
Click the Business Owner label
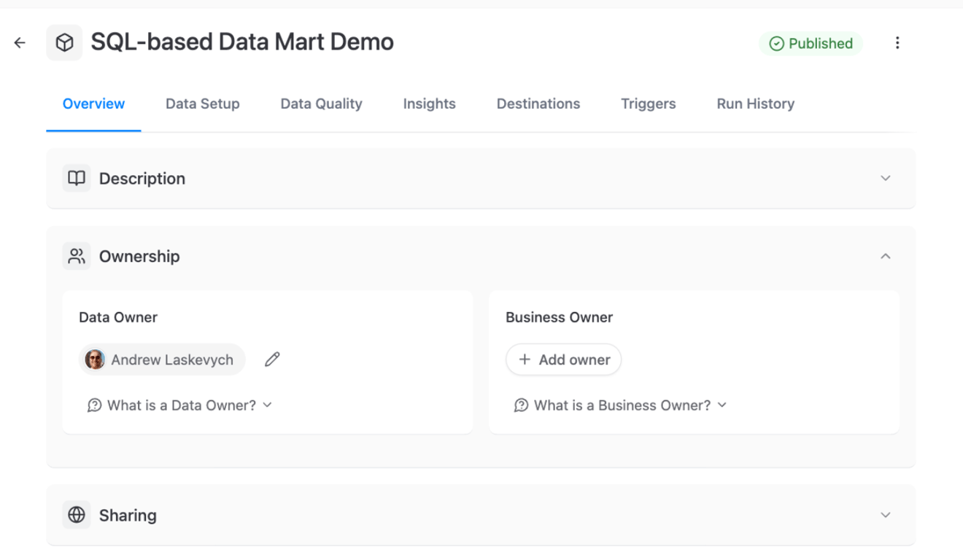pos(559,317)
